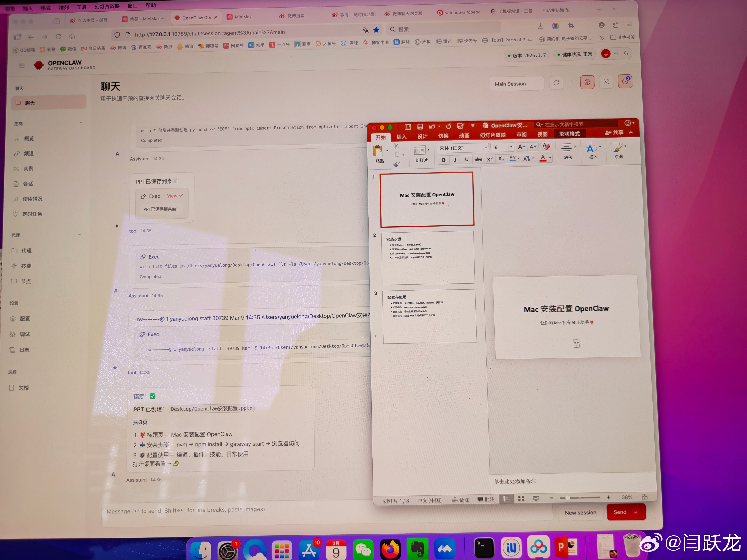Viewport: 747px width, 560px height.
Task: Open the font name dropdown 宋体 (正文)
Action: click(x=486, y=147)
